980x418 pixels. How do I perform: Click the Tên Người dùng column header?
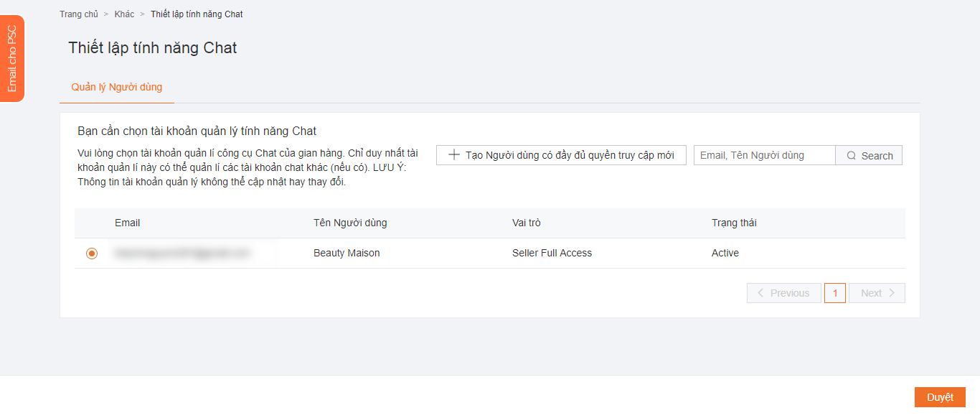(350, 223)
